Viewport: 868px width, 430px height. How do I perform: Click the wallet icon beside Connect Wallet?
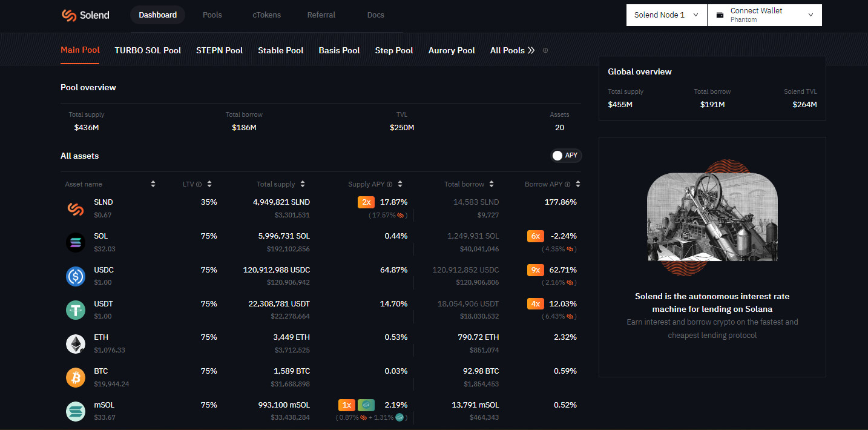coord(720,15)
